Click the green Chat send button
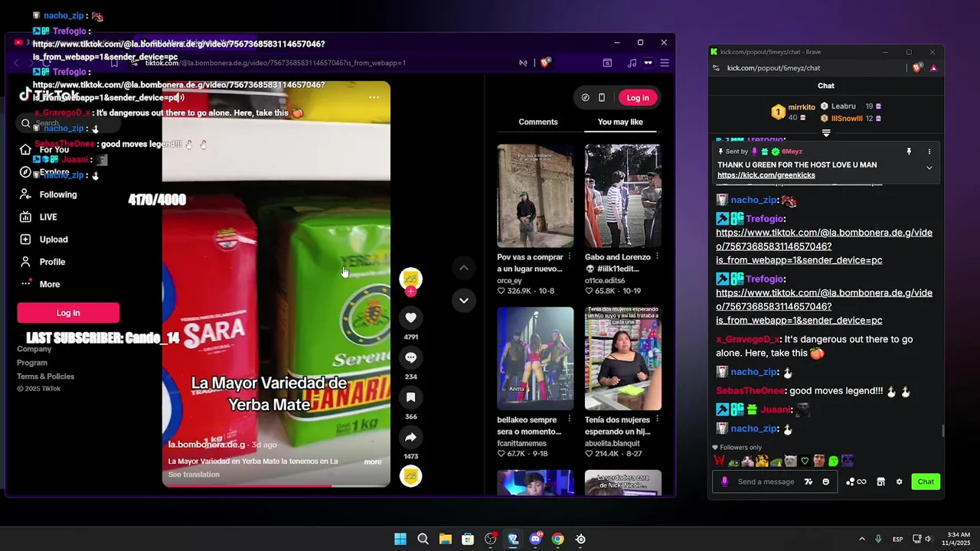 click(926, 481)
